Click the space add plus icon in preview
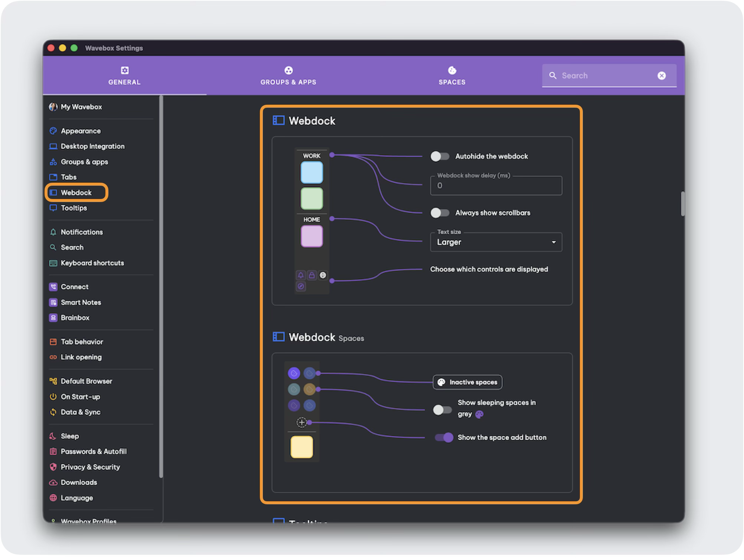 pos(301,422)
